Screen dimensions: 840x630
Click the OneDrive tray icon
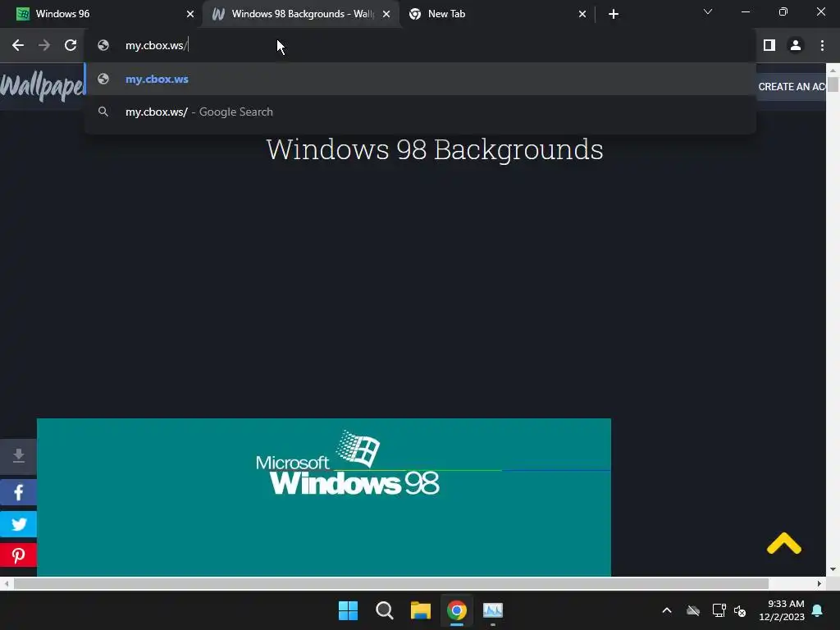click(x=693, y=610)
